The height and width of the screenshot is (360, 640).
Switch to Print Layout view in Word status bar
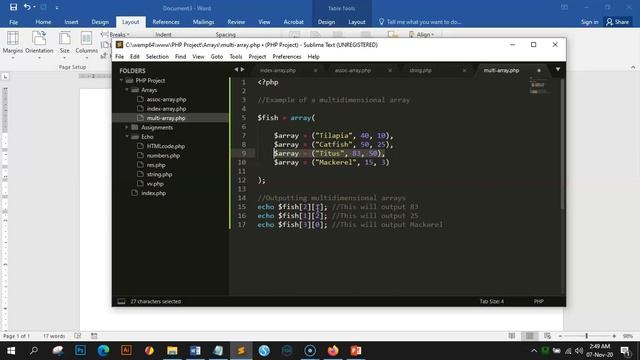click(x=529, y=336)
